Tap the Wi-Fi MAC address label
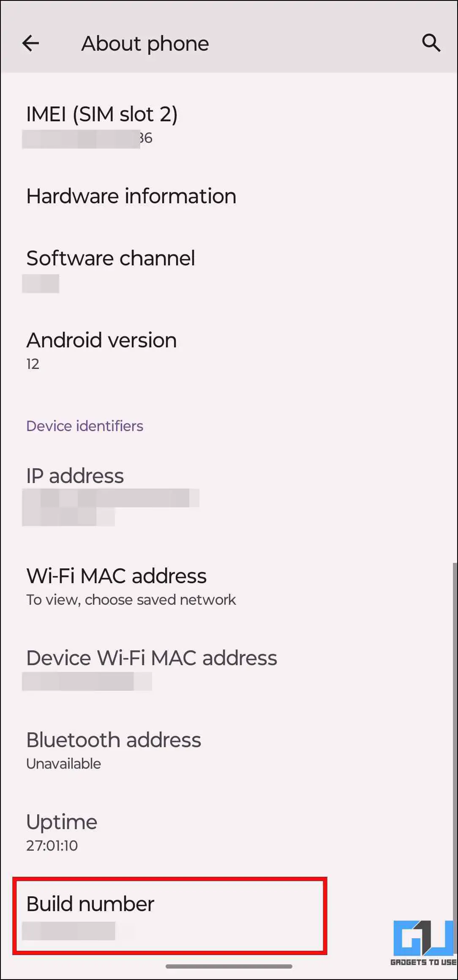The width and height of the screenshot is (458, 980). (117, 576)
